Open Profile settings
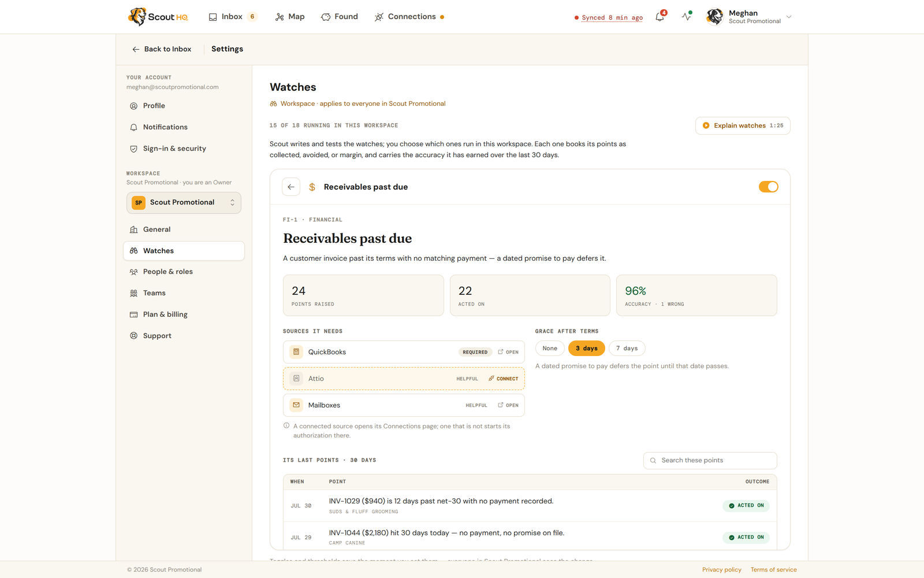The height and width of the screenshot is (578, 924). [x=184, y=106]
